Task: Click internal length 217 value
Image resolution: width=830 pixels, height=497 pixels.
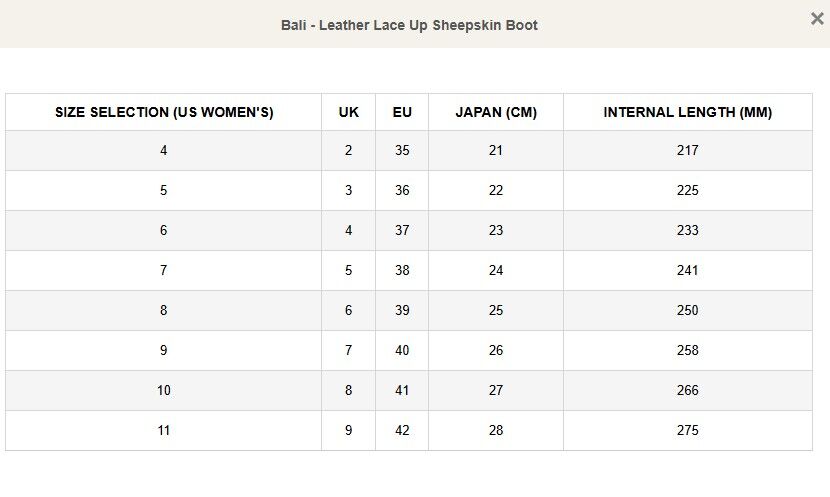Action: pyautogui.click(x=687, y=151)
